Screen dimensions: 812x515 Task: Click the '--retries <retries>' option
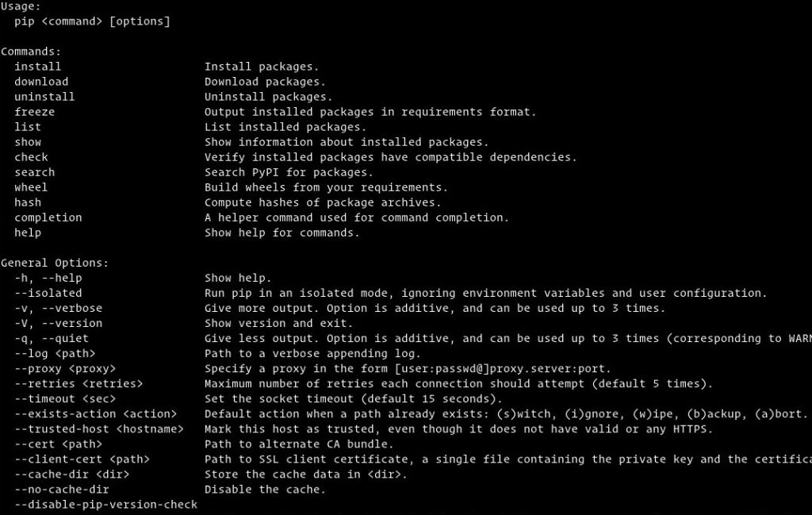click(79, 383)
